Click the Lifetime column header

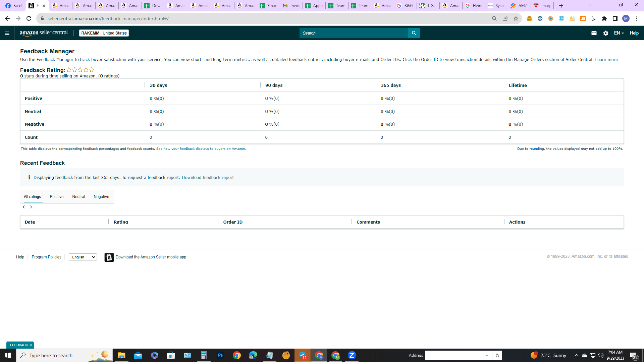click(x=518, y=85)
